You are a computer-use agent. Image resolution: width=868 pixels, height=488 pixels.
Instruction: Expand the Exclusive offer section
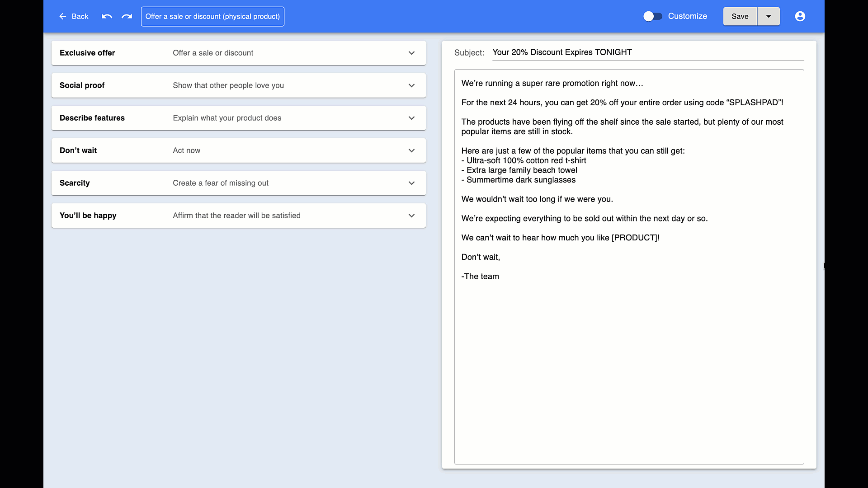coord(411,53)
